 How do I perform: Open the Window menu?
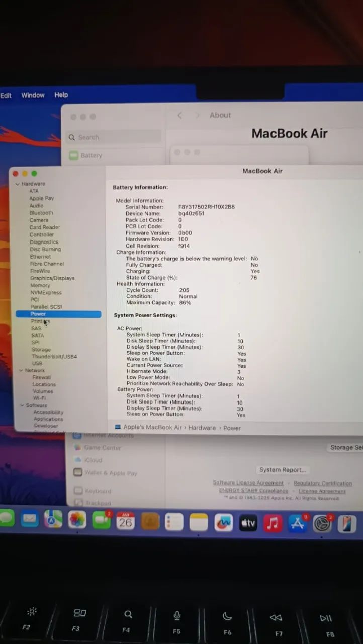click(33, 95)
